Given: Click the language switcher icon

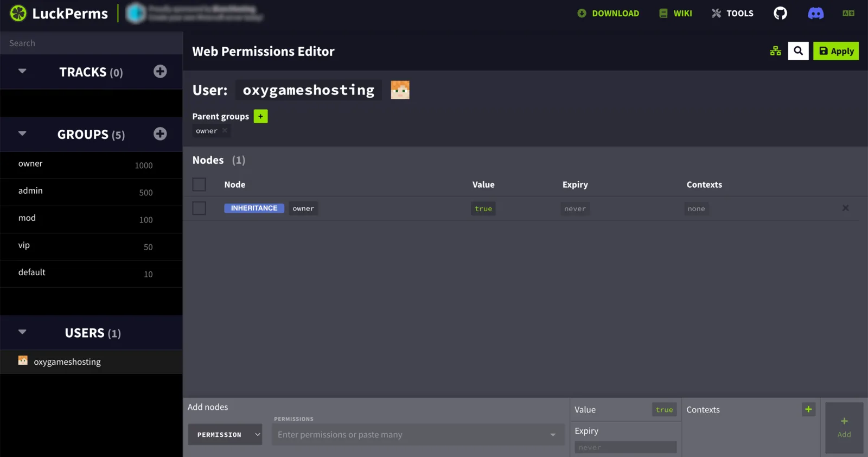Looking at the screenshot, I should (848, 14).
